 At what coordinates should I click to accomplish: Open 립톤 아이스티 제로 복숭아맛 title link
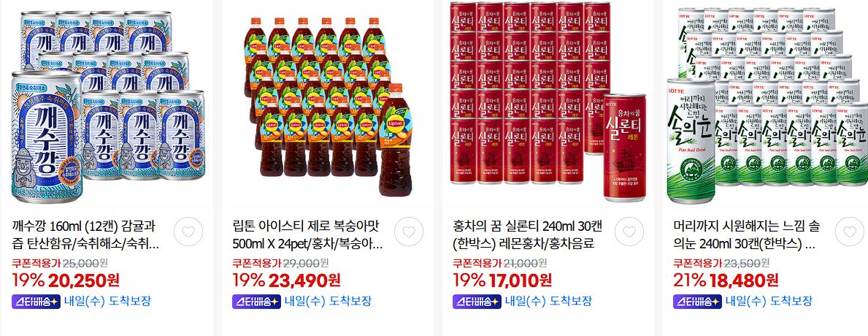(307, 234)
